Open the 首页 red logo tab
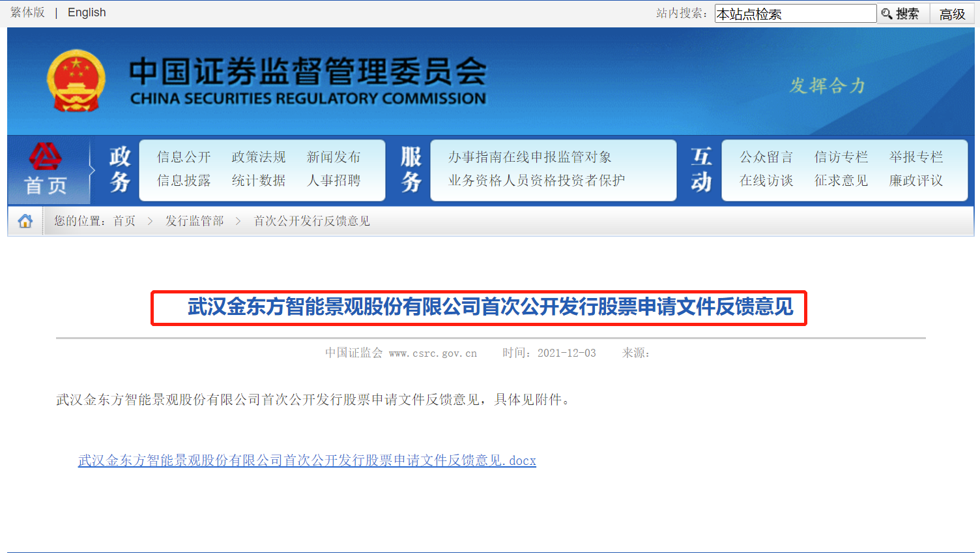 [x=46, y=169]
